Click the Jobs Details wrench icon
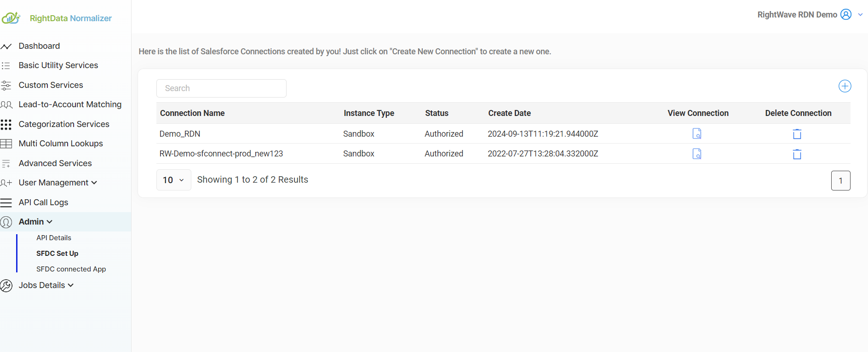The width and height of the screenshot is (868, 352). coord(6,286)
